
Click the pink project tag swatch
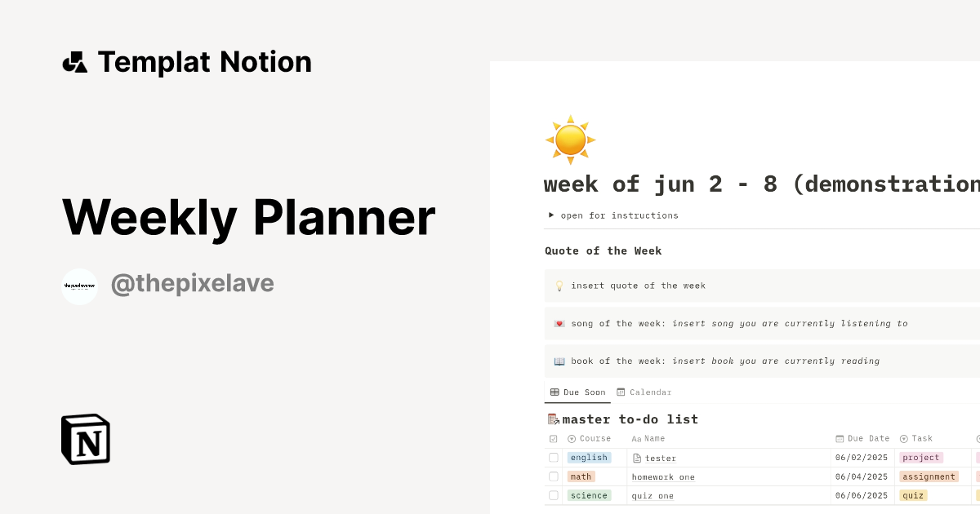click(x=921, y=458)
